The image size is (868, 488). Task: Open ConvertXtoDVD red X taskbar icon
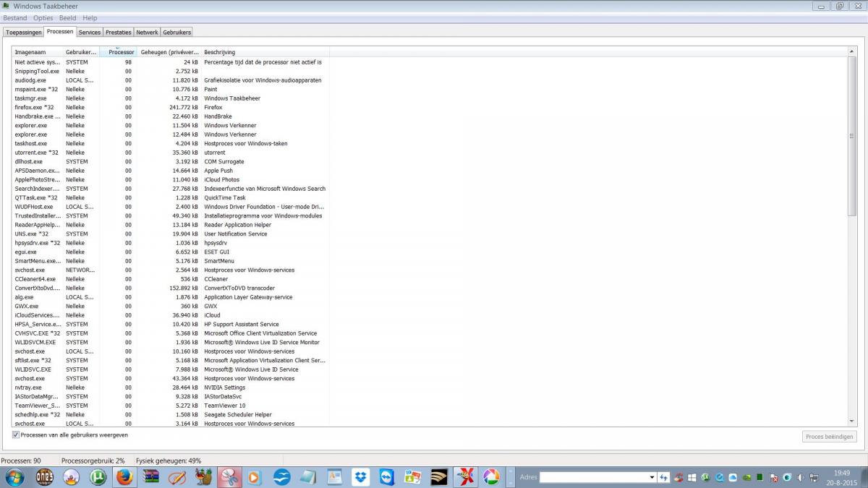[464, 477]
